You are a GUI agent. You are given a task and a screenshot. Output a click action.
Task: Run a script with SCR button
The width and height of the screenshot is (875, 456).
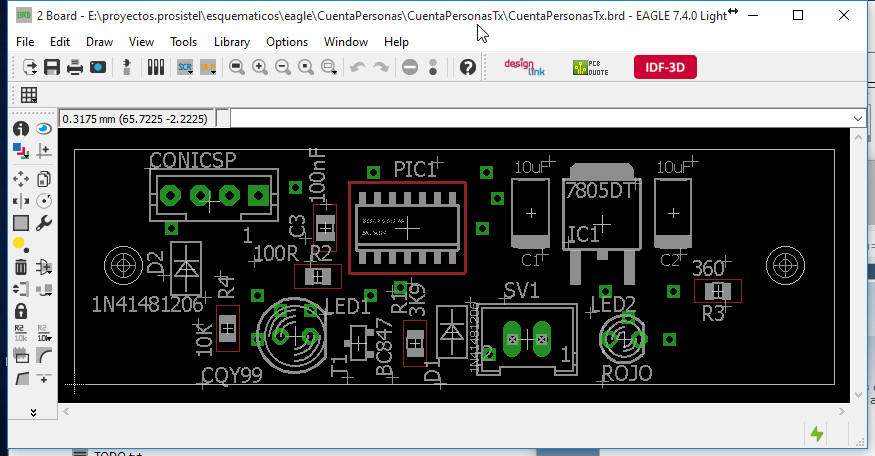tap(185, 68)
